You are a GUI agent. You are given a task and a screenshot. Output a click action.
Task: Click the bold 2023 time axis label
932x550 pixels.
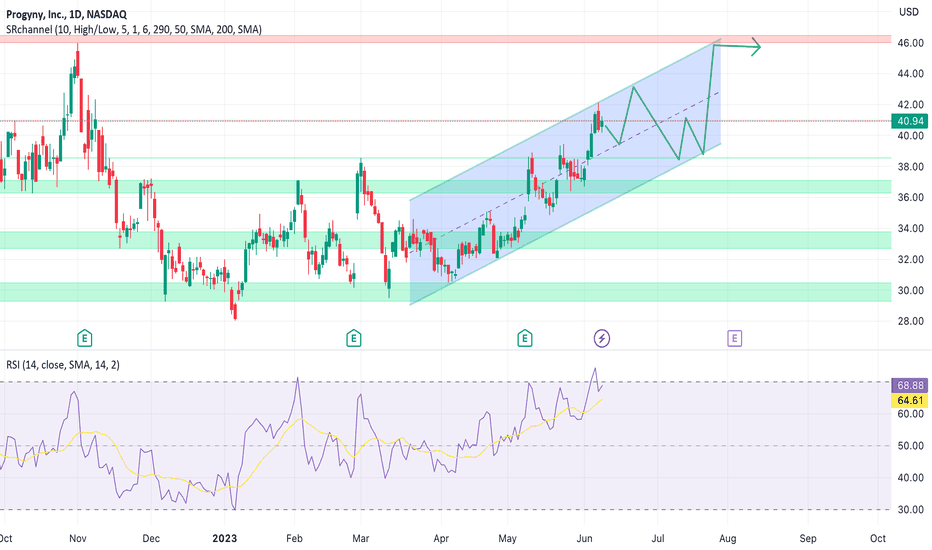[224, 538]
